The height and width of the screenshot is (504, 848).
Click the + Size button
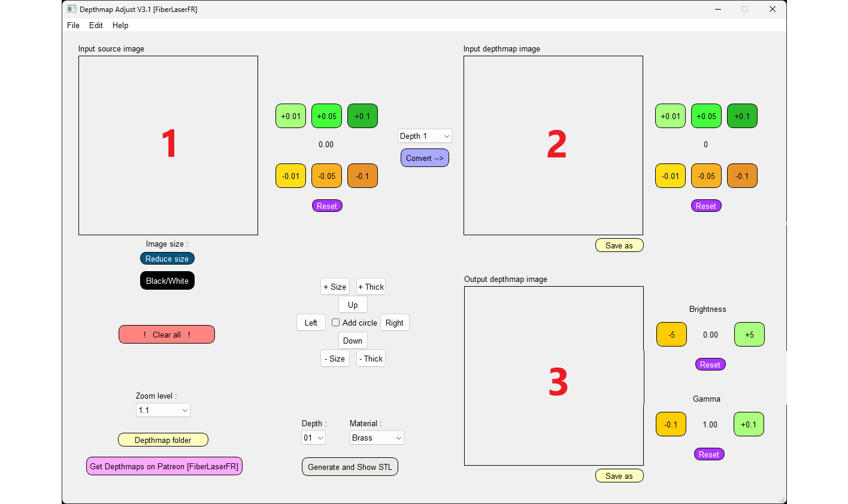click(x=335, y=287)
